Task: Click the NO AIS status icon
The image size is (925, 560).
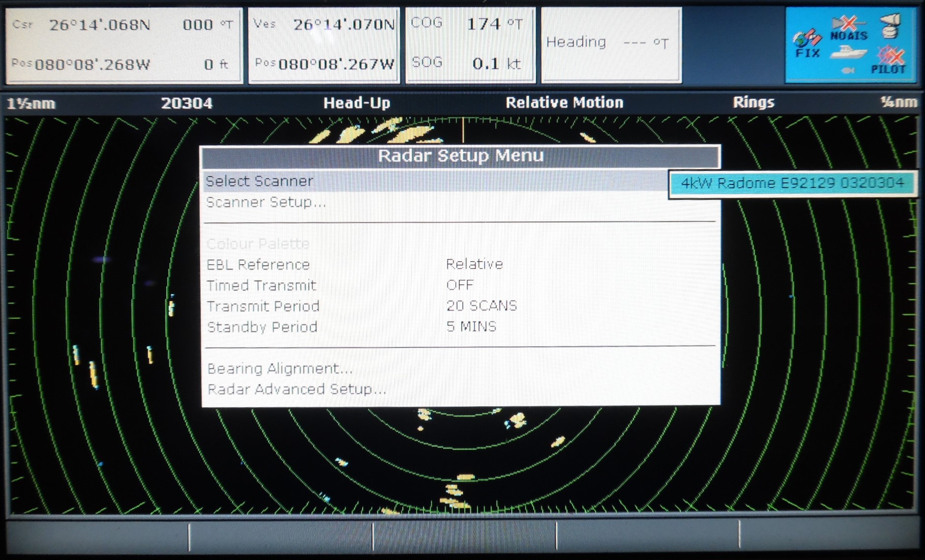Action: [x=849, y=29]
